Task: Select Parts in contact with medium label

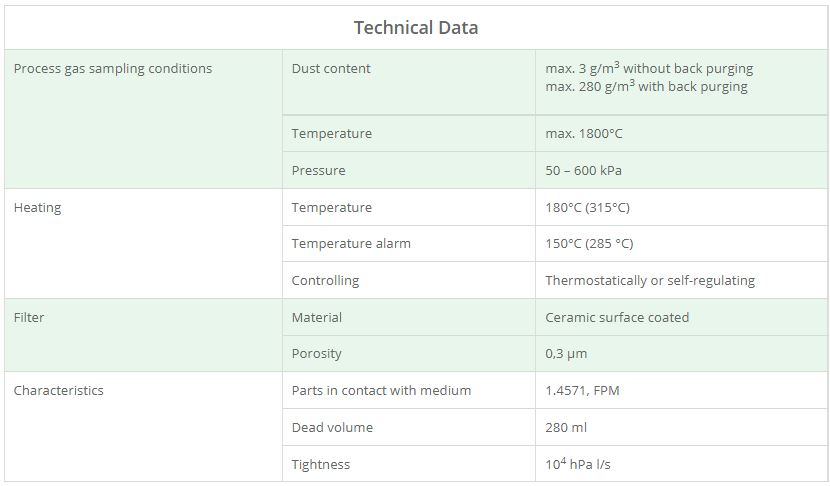Action: tap(381, 391)
